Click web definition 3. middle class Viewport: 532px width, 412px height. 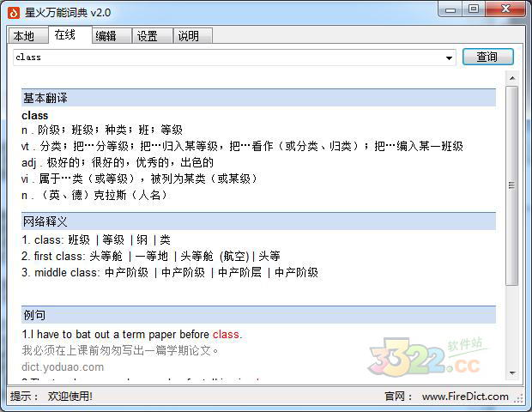point(170,272)
